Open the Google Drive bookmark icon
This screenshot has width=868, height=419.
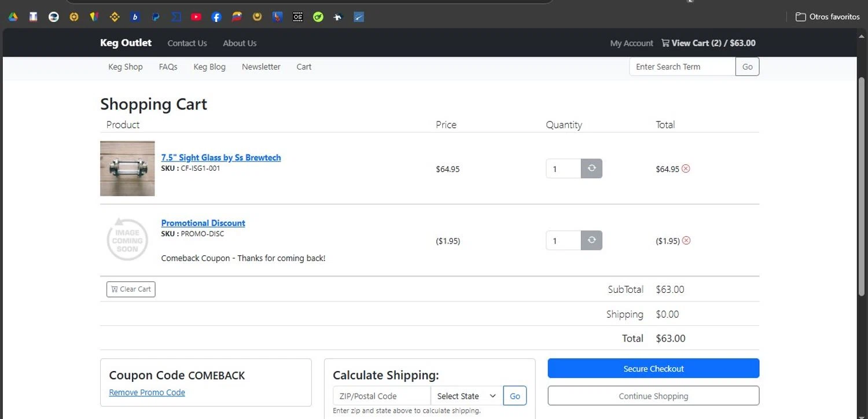point(13,17)
